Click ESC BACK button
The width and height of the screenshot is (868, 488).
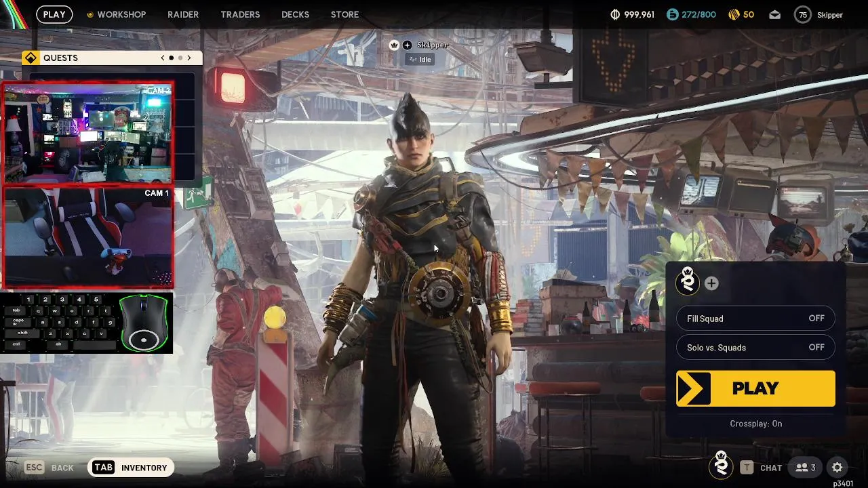(49, 468)
